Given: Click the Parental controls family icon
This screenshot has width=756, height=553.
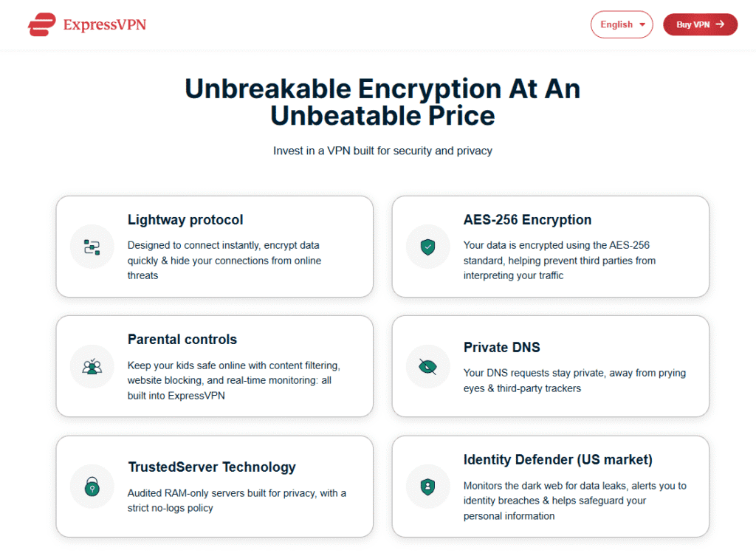Looking at the screenshot, I should [x=92, y=366].
